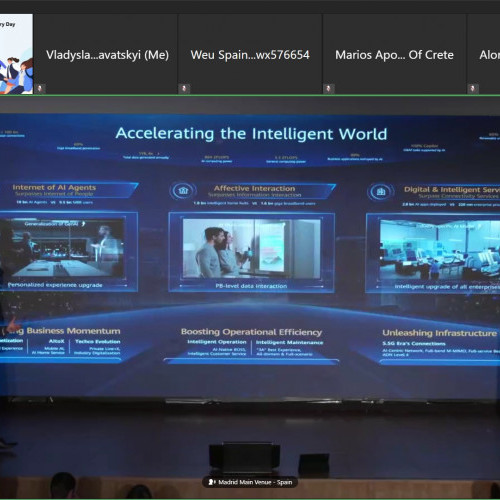The width and height of the screenshot is (500, 500).
Task: Select the Vladysla...avatskyi (Me) participant tile
Action: 105,54
